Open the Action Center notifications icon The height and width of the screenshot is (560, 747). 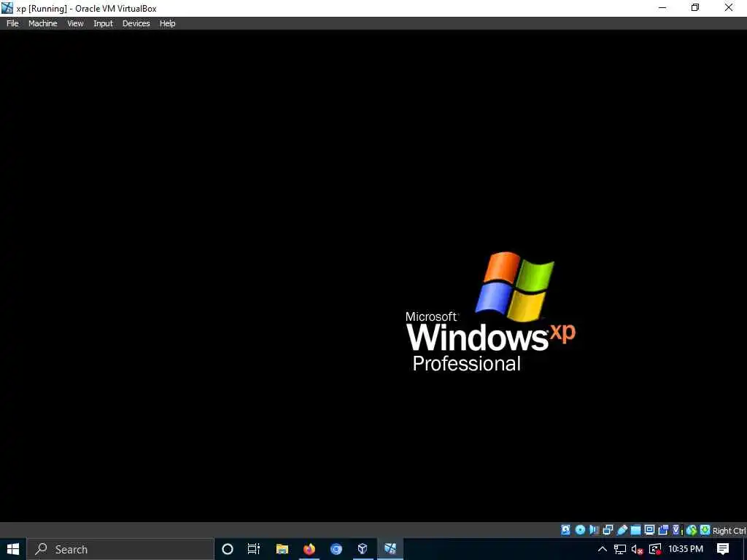click(x=723, y=549)
